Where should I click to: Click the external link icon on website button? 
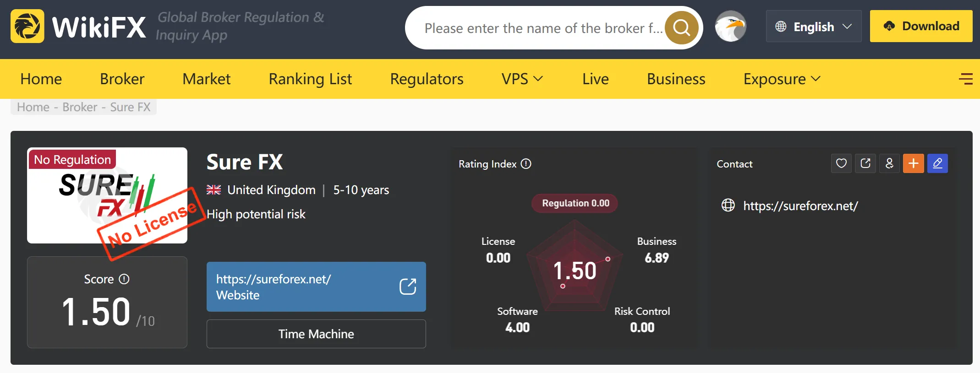pyautogui.click(x=408, y=287)
